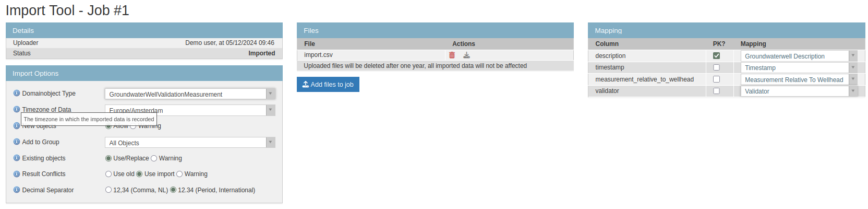This screenshot has width=868, height=209.
Task: Click the info icon beside Timezone of Data
Action: (17, 110)
